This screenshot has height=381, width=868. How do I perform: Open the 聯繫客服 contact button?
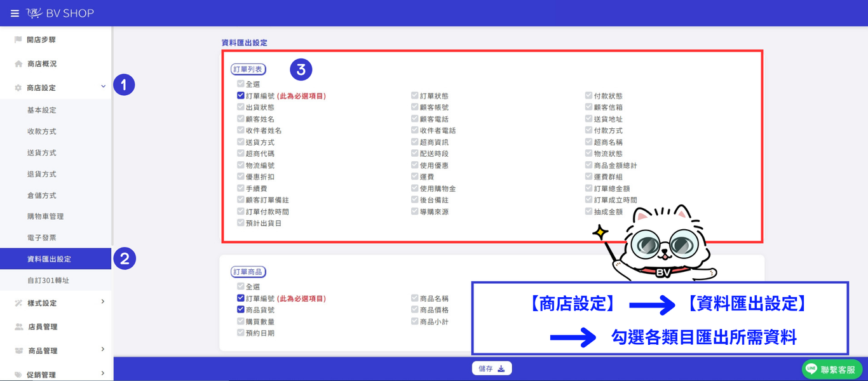832,369
